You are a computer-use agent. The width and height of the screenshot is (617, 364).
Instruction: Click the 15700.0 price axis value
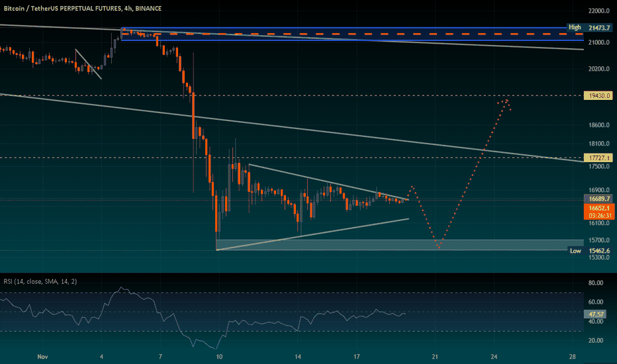[599, 240]
